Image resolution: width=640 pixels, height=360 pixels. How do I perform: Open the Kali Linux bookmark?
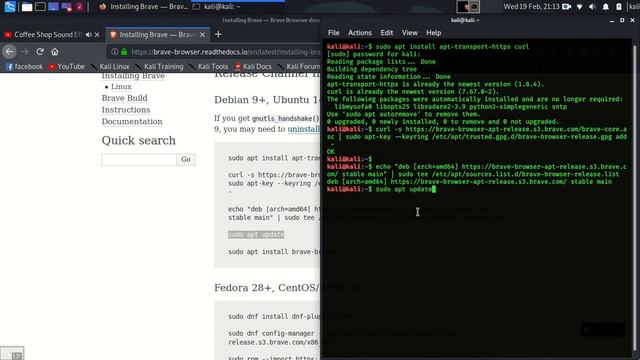pyautogui.click(x=110, y=67)
